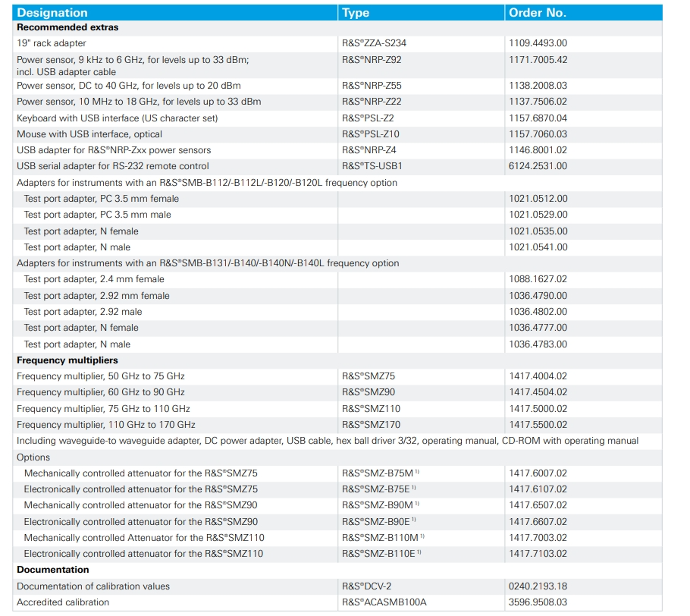Click type R&S PSL-Z10

tap(371, 134)
